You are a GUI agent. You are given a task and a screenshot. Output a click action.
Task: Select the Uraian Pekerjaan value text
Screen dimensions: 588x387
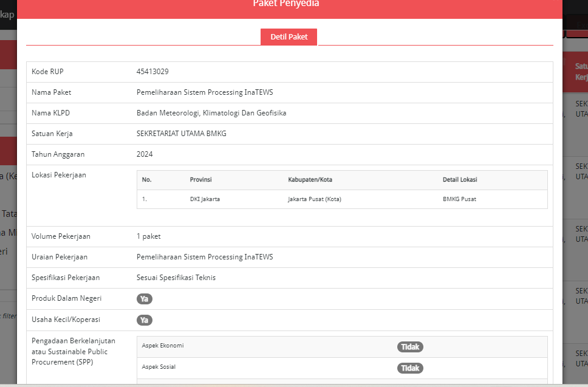tap(205, 257)
